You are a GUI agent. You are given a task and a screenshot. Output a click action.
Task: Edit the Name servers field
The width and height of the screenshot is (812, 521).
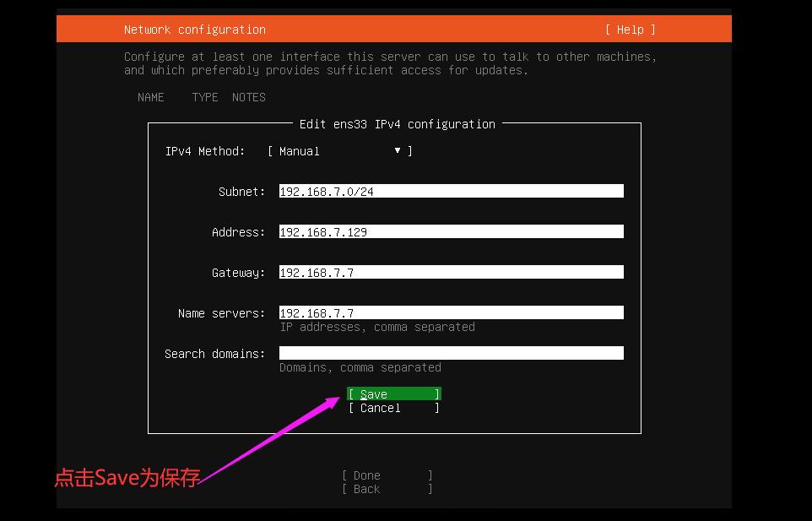451,313
